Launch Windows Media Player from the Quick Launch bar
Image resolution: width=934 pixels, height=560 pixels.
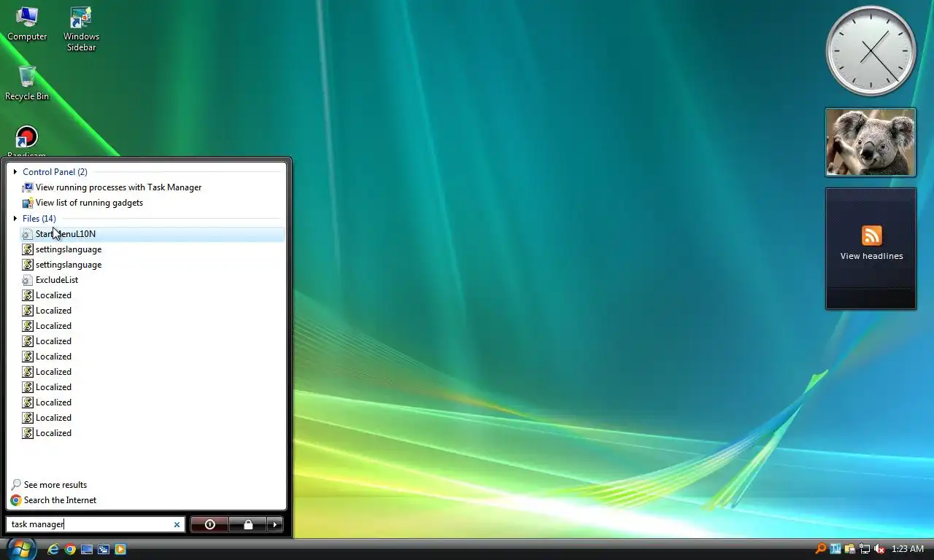pyautogui.click(x=120, y=549)
